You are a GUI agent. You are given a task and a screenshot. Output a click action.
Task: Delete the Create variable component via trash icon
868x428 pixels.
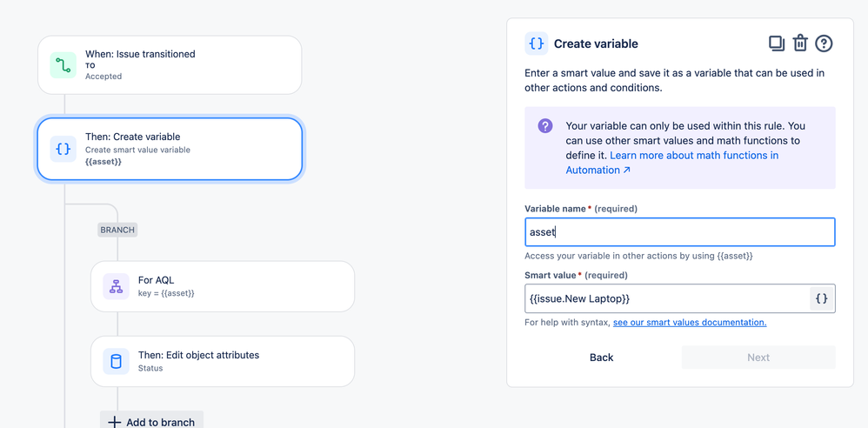(800, 43)
